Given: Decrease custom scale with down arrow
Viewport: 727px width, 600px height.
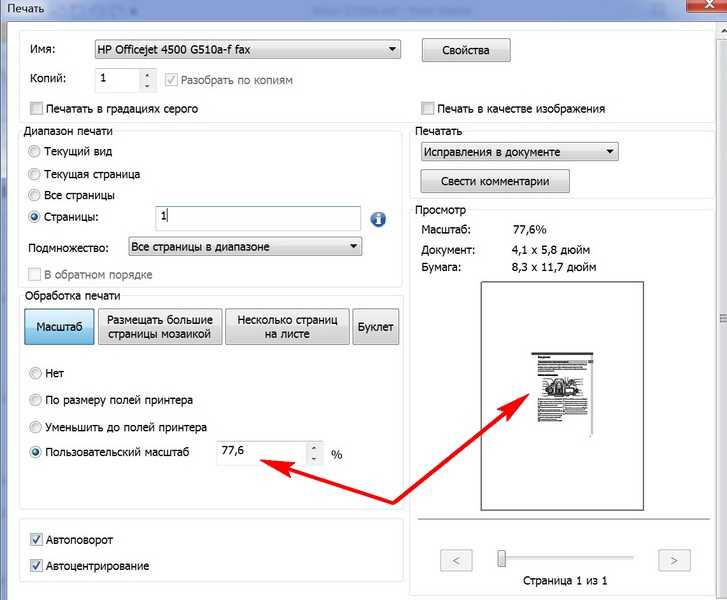Looking at the screenshot, I should (314, 459).
